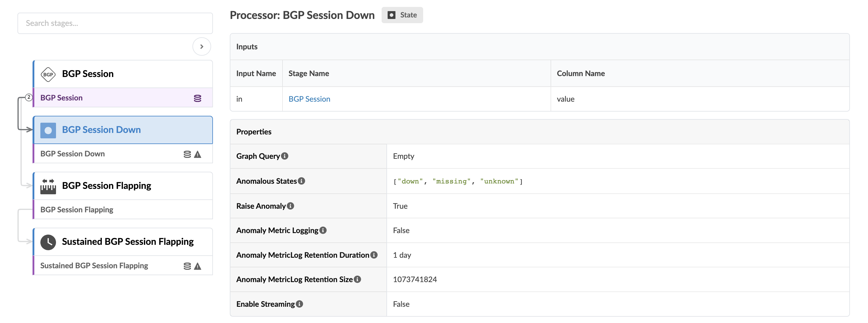The height and width of the screenshot is (323, 868).
Task: Click the database icon on Sustained BGP Session Flapping stage
Action: pyautogui.click(x=187, y=266)
